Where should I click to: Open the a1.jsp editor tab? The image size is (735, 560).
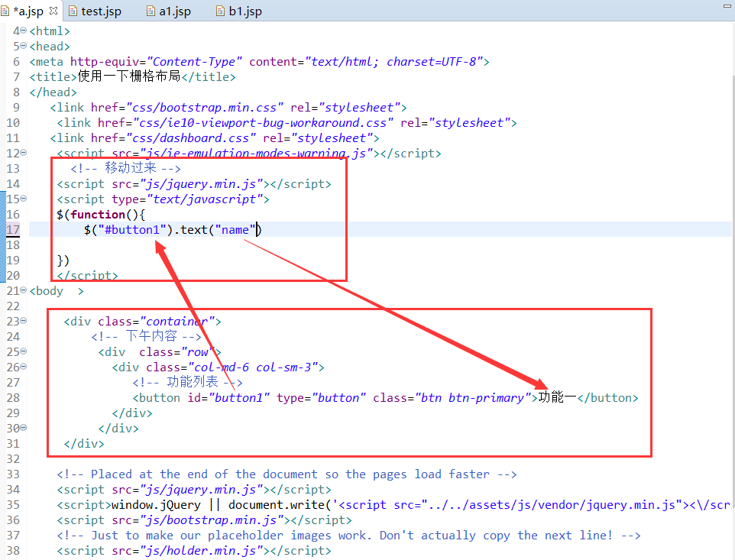pos(169,11)
